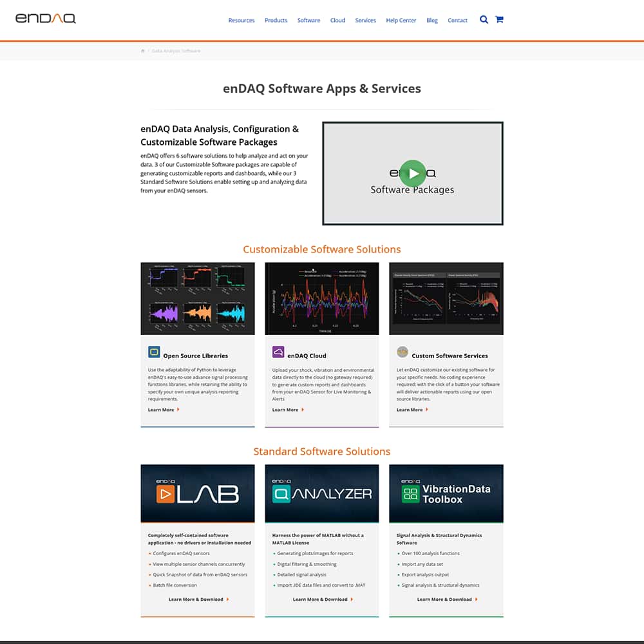Viewport: 644px width, 644px height.
Task: Click the enDAQ Cloud card heading
Action: tap(307, 355)
